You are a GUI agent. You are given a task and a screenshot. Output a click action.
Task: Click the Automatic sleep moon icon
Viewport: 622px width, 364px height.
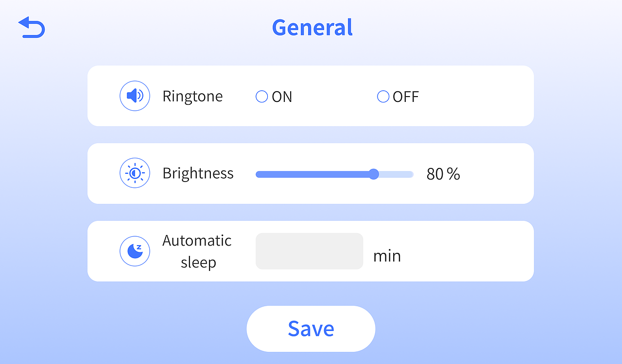pyautogui.click(x=135, y=251)
